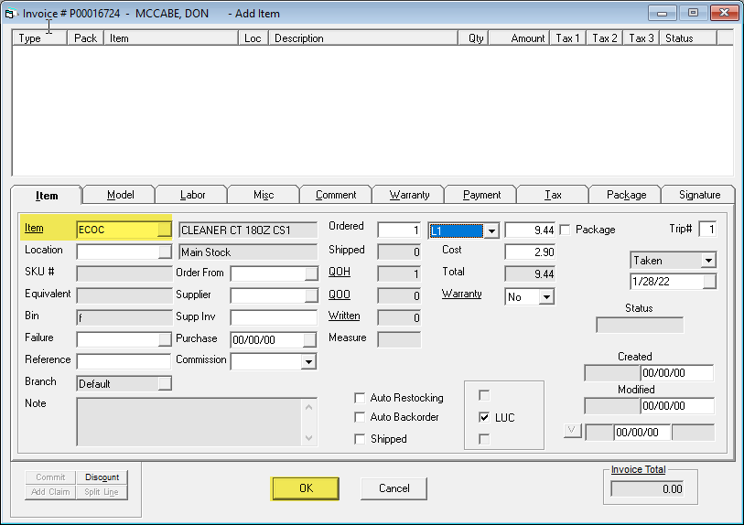Click the invoice window title bar icon
The height and width of the screenshot is (525, 744).
point(11,13)
